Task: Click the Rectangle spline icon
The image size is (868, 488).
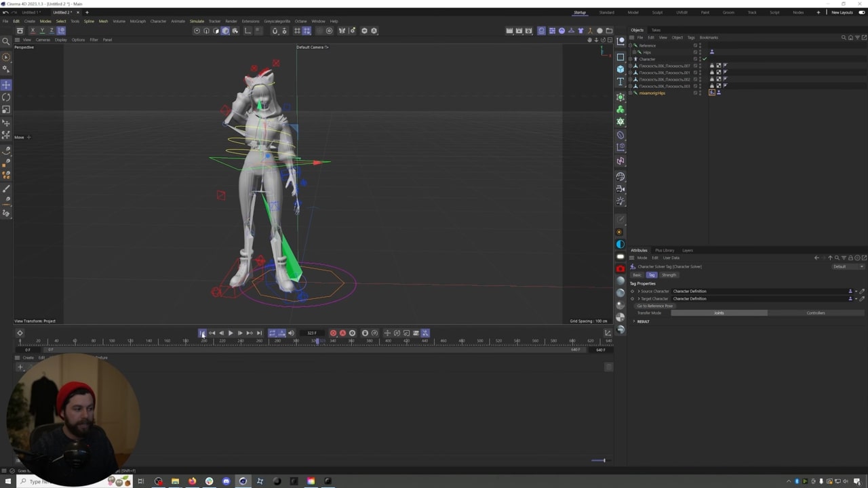Action: tap(620, 57)
